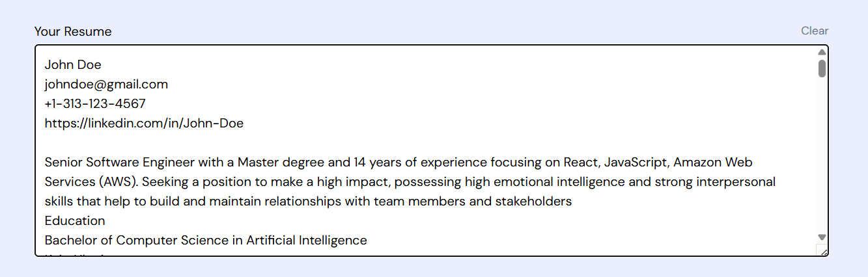Click the johndoe@gmail.com email line
Screen dimensions: 868x277
point(106,85)
